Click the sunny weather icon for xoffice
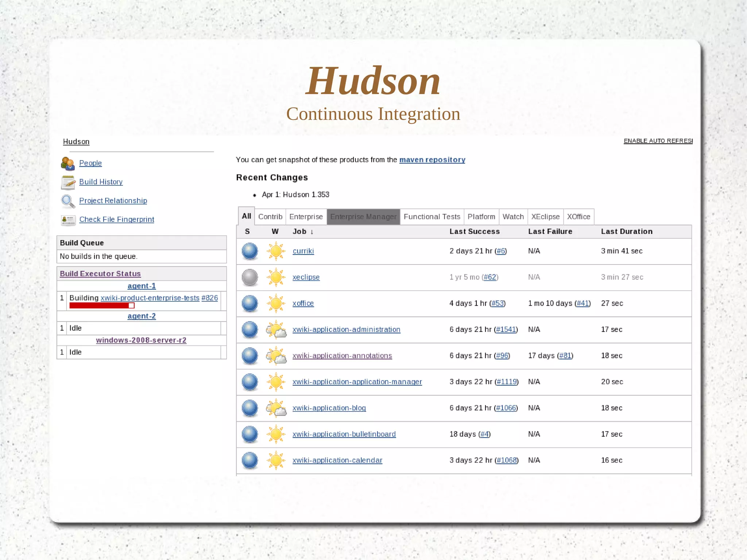Viewport: 747px width, 560px height. tap(276, 304)
